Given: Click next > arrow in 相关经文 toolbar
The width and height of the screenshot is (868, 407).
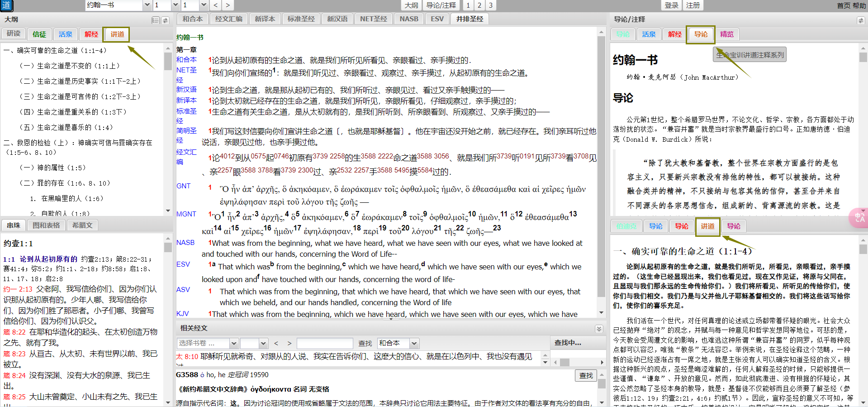Looking at the screenshot, I should (289, 343).
